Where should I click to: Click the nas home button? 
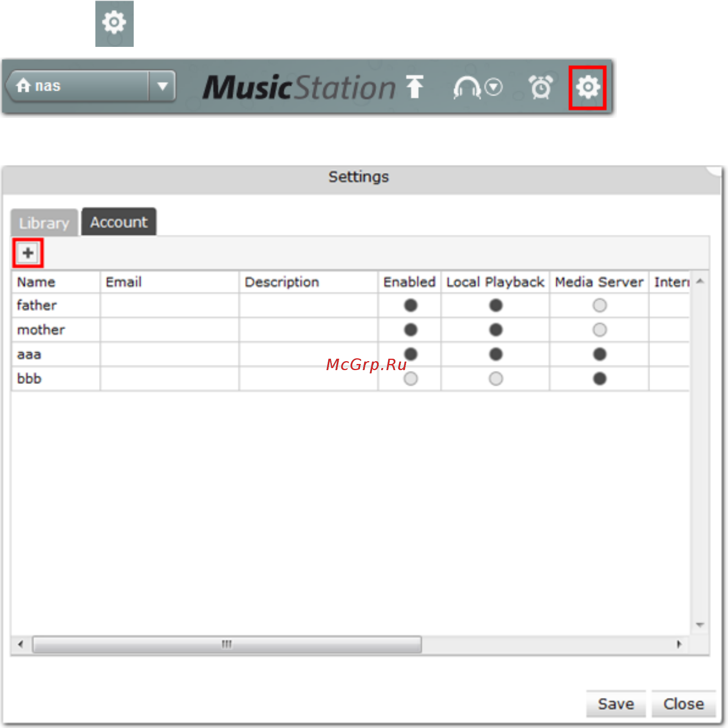tap(77, 86)
